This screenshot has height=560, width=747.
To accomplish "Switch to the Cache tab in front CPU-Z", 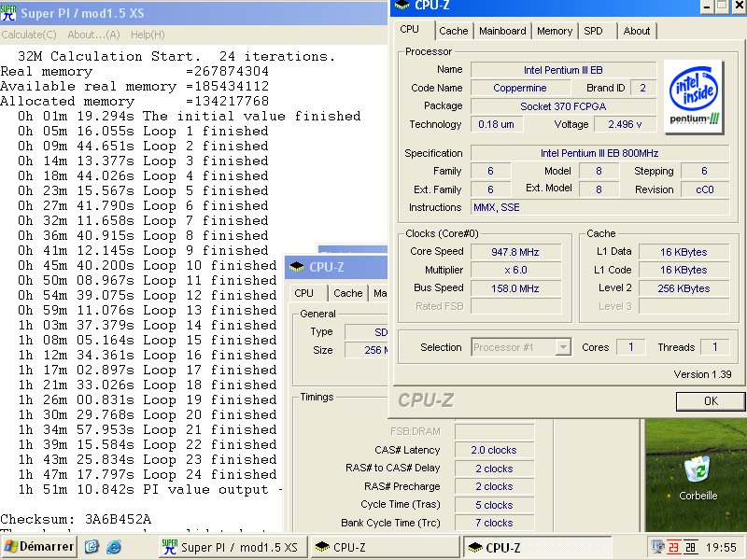I will (454, 31).
